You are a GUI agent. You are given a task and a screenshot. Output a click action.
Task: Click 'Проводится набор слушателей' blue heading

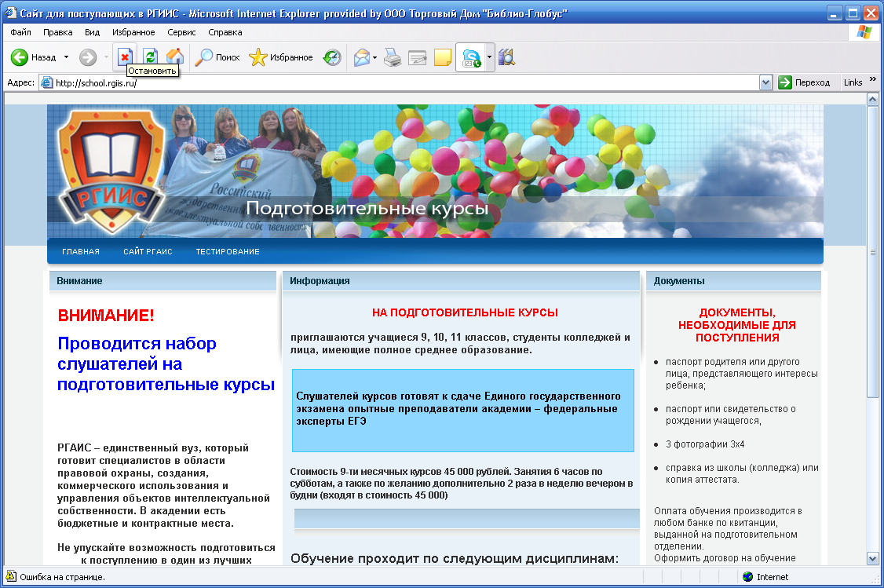coord(166,363)
